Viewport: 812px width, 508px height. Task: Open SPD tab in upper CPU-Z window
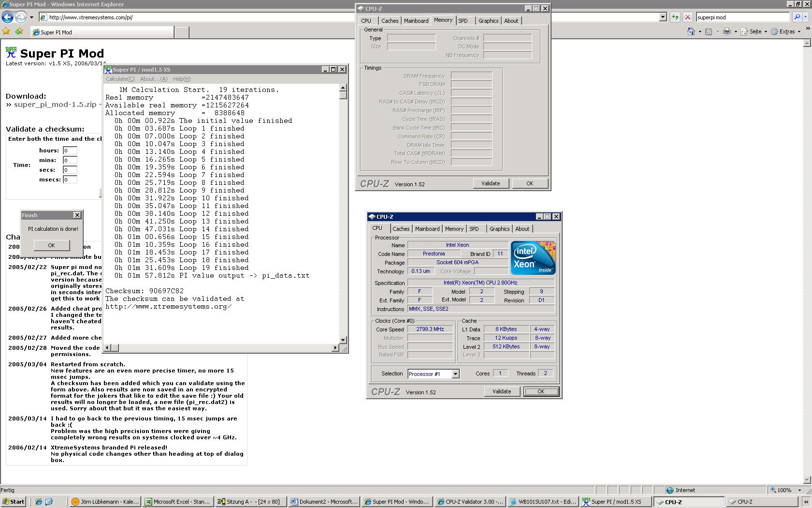pos(463,21)
